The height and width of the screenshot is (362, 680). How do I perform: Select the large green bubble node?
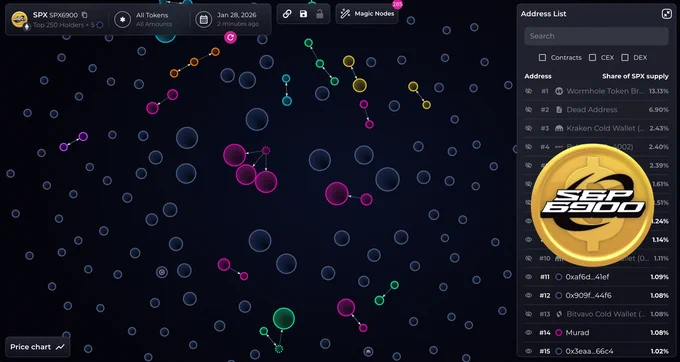(284, 319)
